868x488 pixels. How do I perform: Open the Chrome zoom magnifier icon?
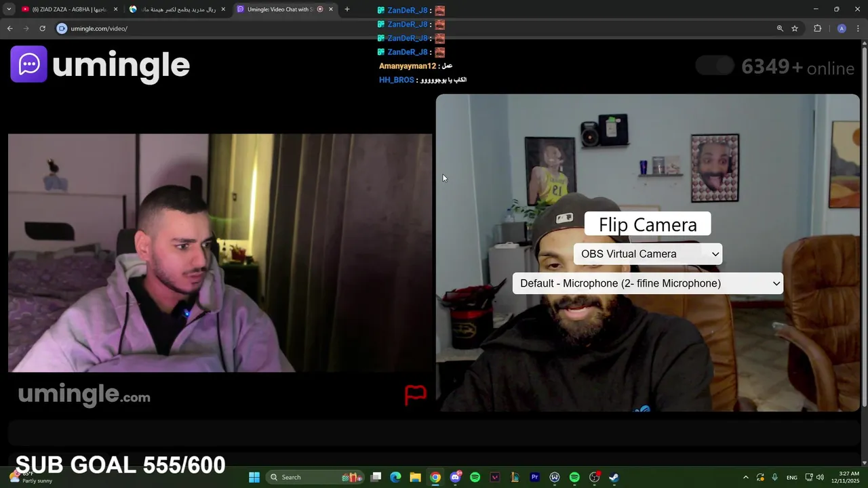(780, 28)
